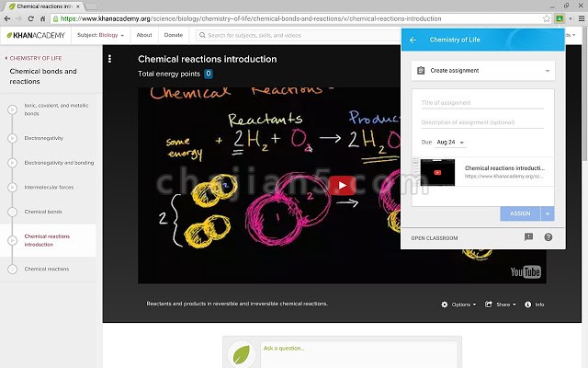Open the Chrome hamburger menu
Image resolution: width=588 pixels, height=368 pixels.
click(x=582, y=18)
